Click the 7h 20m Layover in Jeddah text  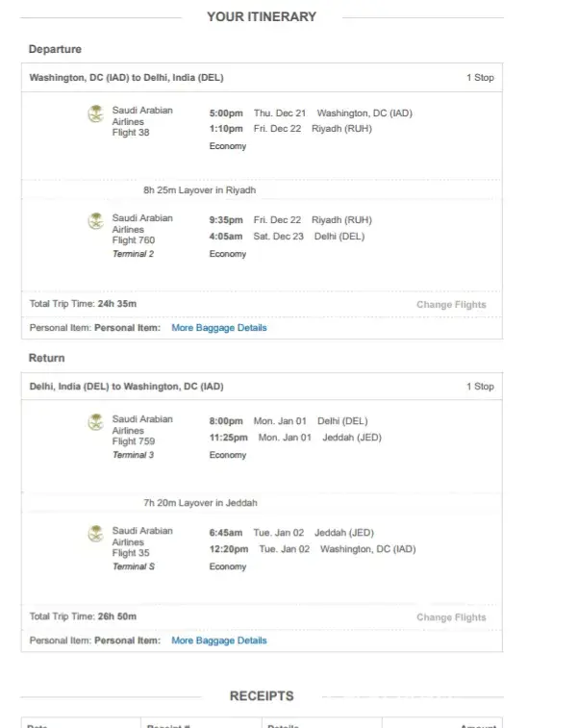pos(200,503)
